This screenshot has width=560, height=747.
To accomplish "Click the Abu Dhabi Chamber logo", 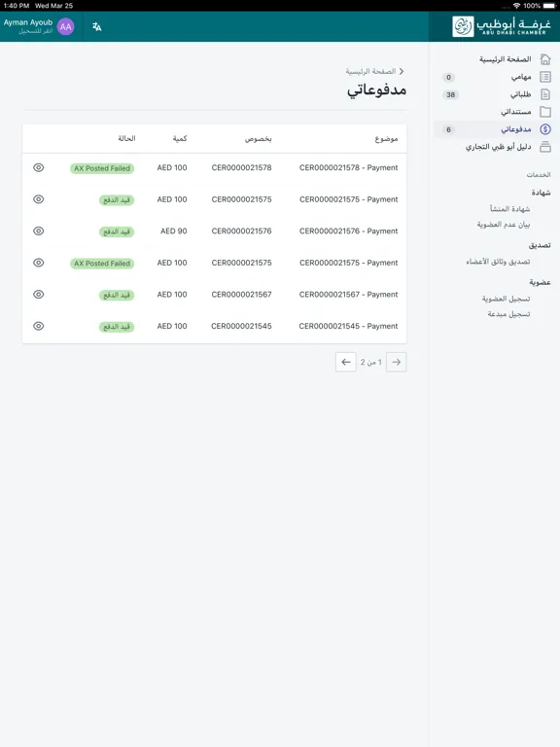I will [x=502, y=26].
